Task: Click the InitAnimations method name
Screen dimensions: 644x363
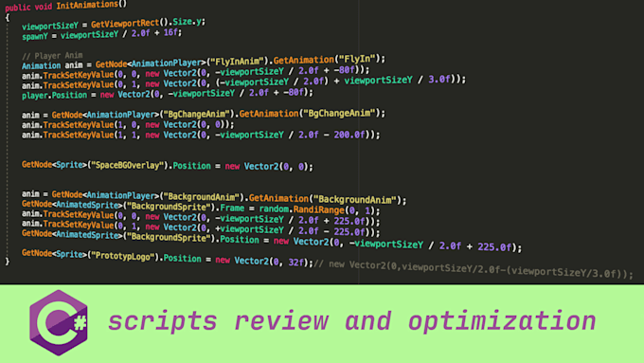Action: click(87, 6)
